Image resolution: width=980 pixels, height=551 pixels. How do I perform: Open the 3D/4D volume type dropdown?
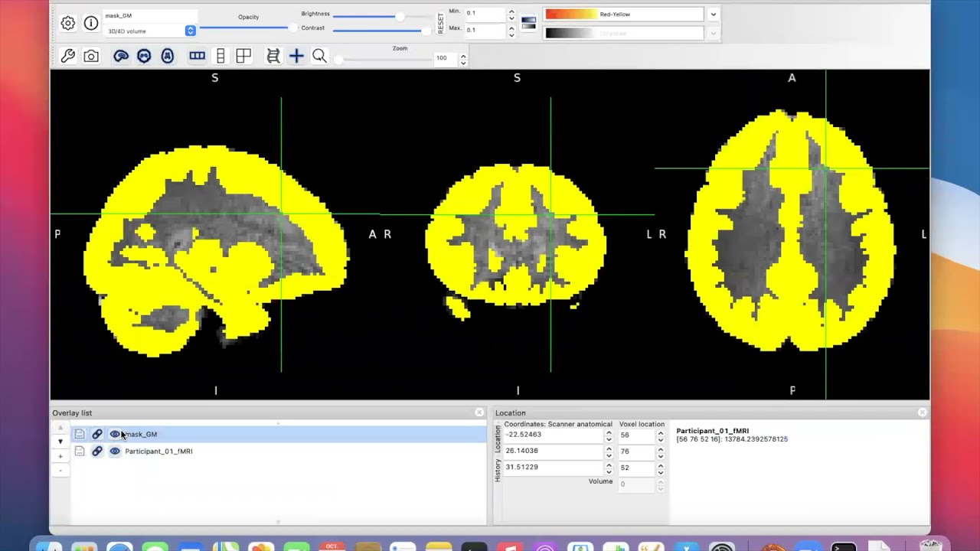pyautogui.click(x=190, y=31)
